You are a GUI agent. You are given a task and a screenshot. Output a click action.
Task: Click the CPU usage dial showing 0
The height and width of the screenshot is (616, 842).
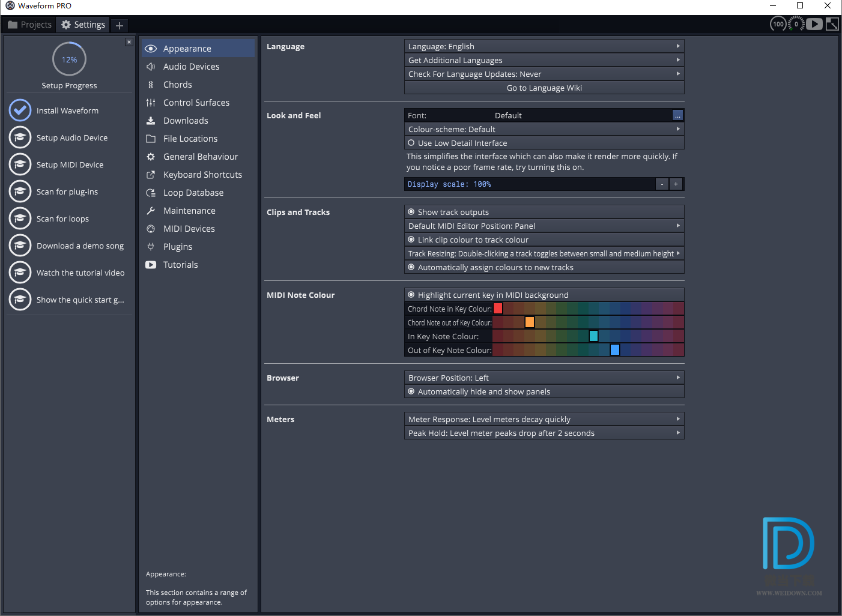(x=796, y=24)
